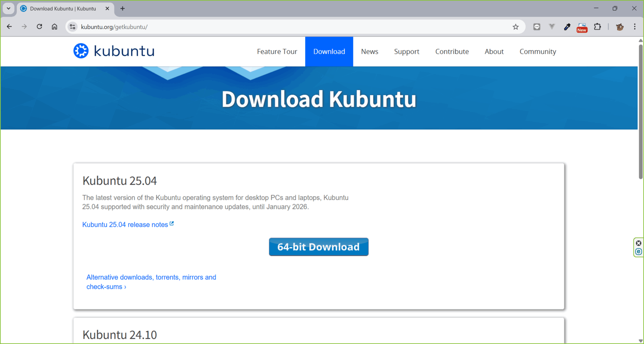Go to the Contribute page
Image resolution: width=644 pixels, height=344 pixels.
tap(452, 51)
